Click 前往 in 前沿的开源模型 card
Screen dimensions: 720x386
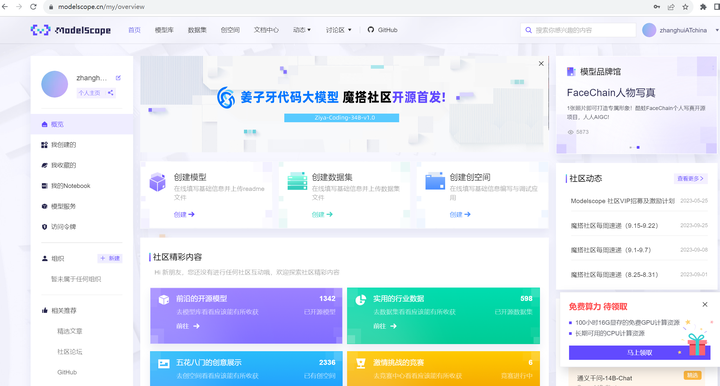188,326
